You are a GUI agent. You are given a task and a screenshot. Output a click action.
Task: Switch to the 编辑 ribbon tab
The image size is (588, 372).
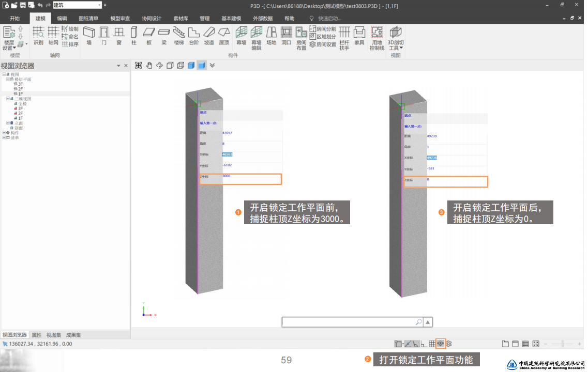coord(62,19)
